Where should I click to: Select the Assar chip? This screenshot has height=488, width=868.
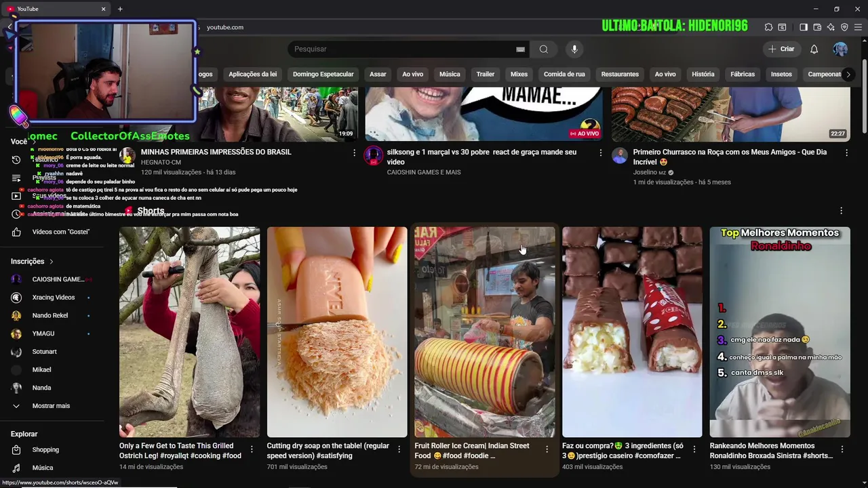[378, 74]
